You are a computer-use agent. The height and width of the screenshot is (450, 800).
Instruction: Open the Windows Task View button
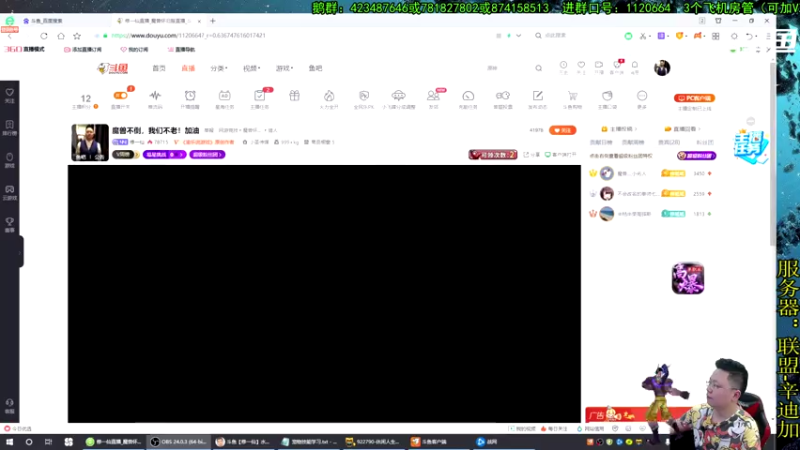48,442
